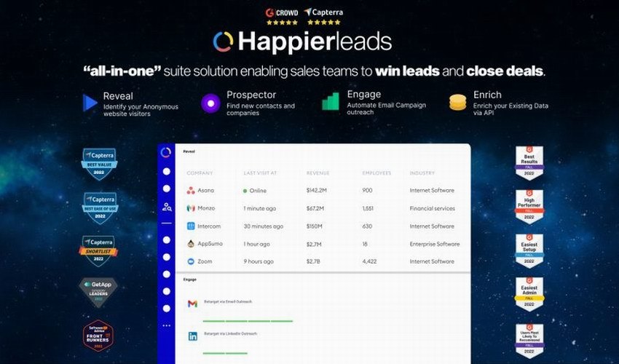Click the Capterra five-star rating

(324, 22)
